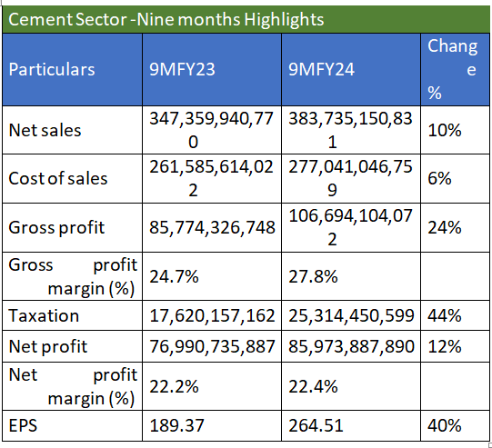492x448 pixels.
Task: Select the 9MFY23 column header
Action: 212,69
